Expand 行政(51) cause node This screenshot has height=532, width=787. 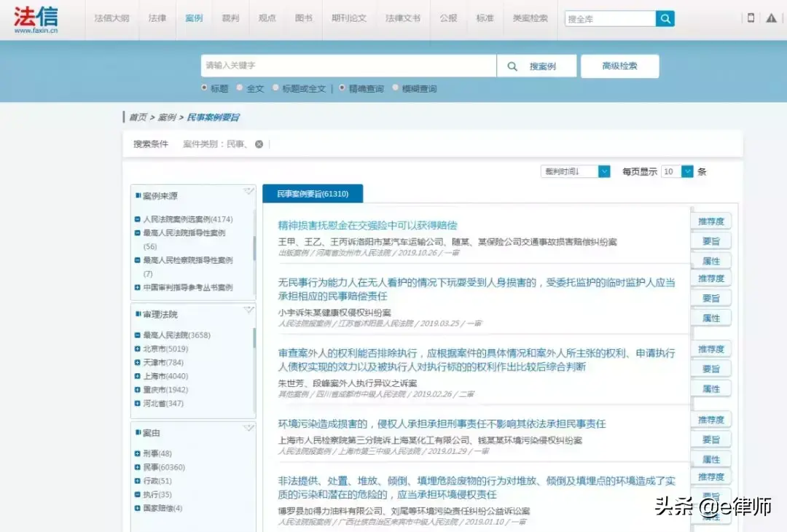(x=138, y=481)
